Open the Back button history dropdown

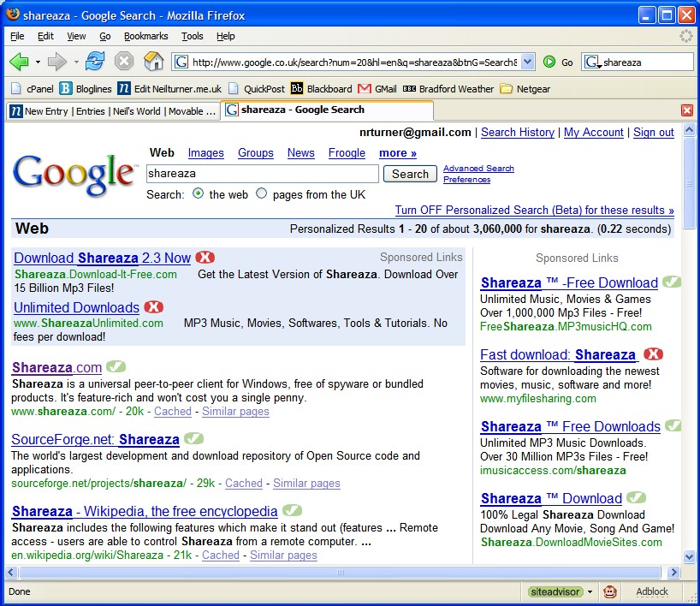tap(38, 62)
